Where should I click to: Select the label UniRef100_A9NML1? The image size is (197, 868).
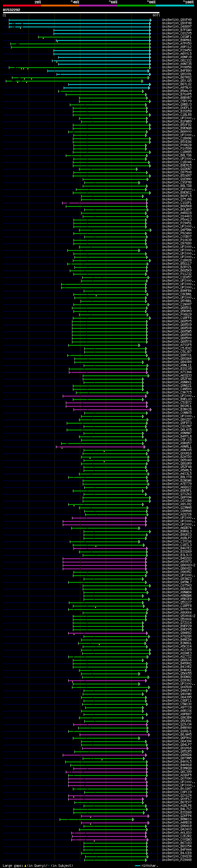click(x=177, y=447)
